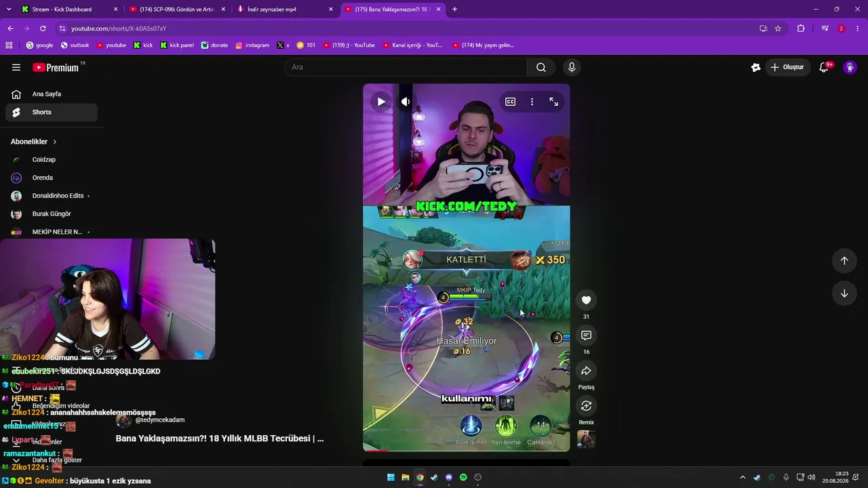
Task: Click the search magnifier button
Action: 541,67
